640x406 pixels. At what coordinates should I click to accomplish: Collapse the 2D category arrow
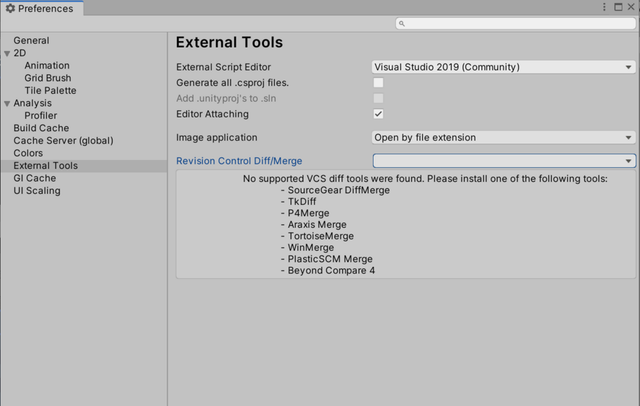7,53
